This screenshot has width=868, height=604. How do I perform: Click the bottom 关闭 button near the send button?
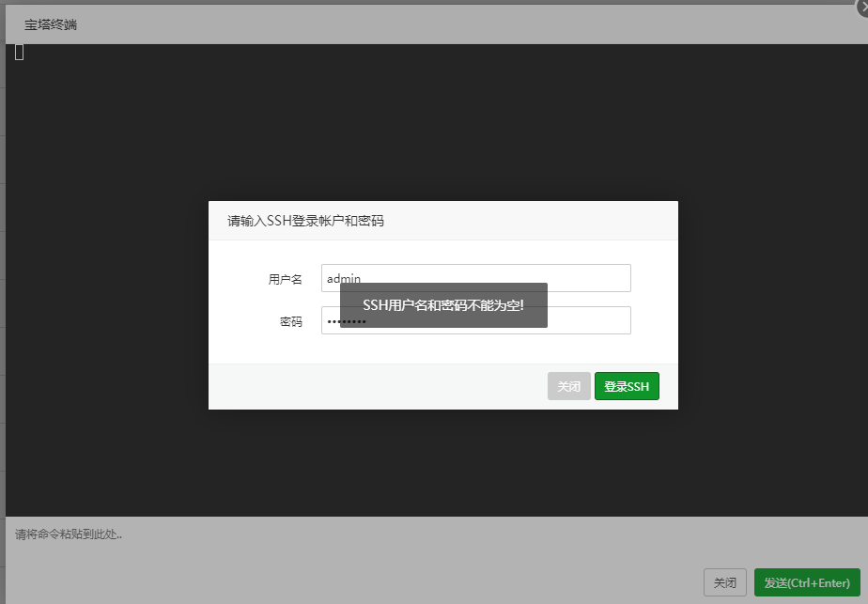[x=724, y=582]
